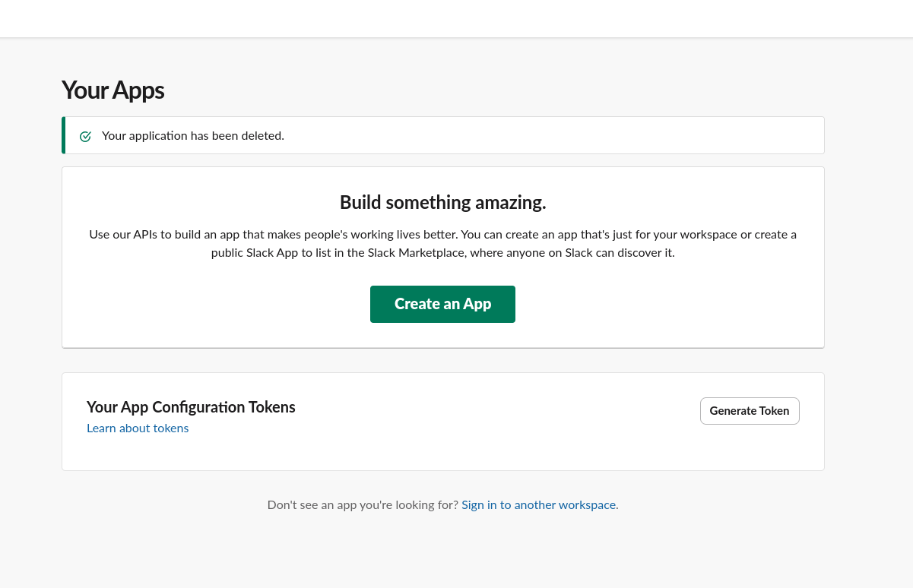Click the green checkmark success icon
913x588 pixels.
[85, 137]
